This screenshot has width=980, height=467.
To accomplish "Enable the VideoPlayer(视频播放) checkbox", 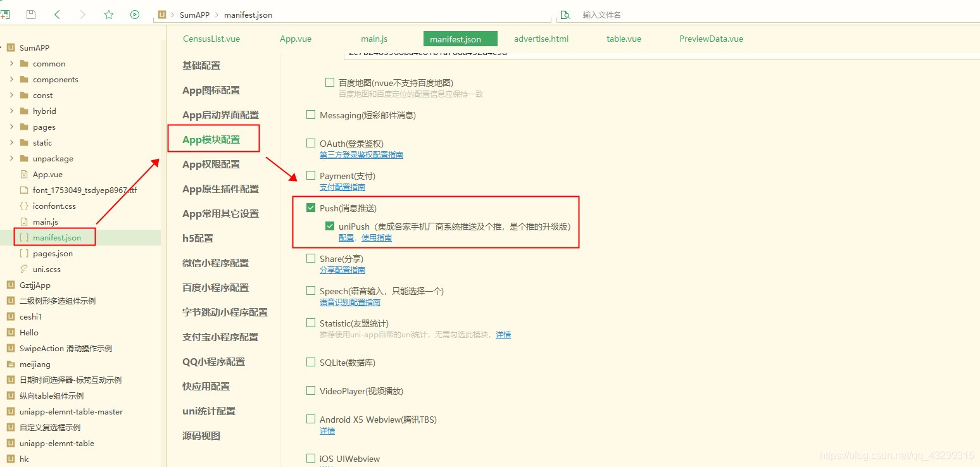I will coord(311,390).
